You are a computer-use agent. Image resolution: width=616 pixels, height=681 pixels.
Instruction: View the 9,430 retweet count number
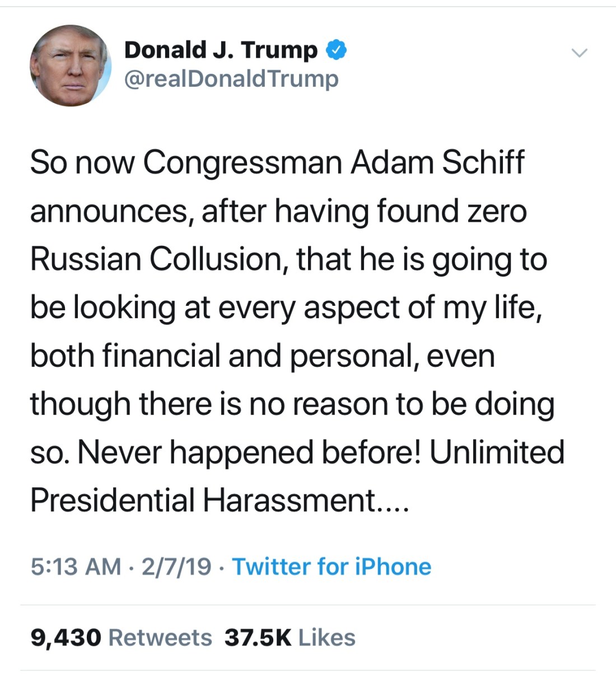point(66,637)
